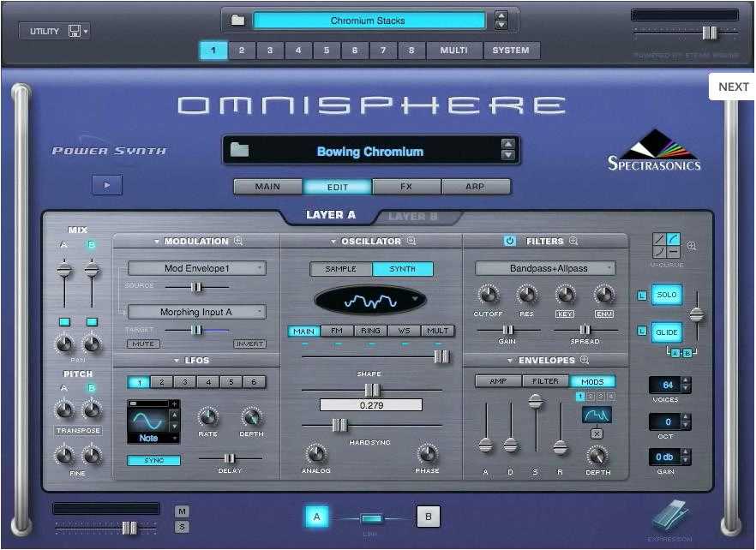Open the Bandpass+Allpass filter type dropdown
This screenshot has height=550, width=756.
coord(545,268)
